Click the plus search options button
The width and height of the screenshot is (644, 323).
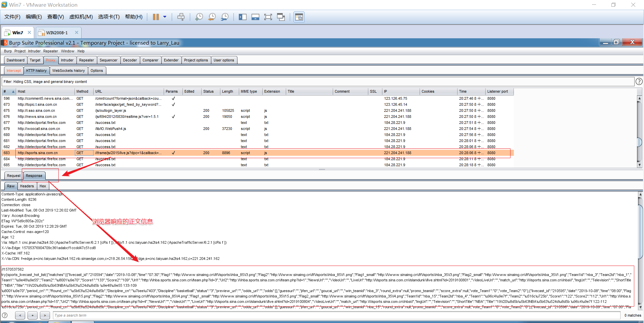click(x=33, y=315)
